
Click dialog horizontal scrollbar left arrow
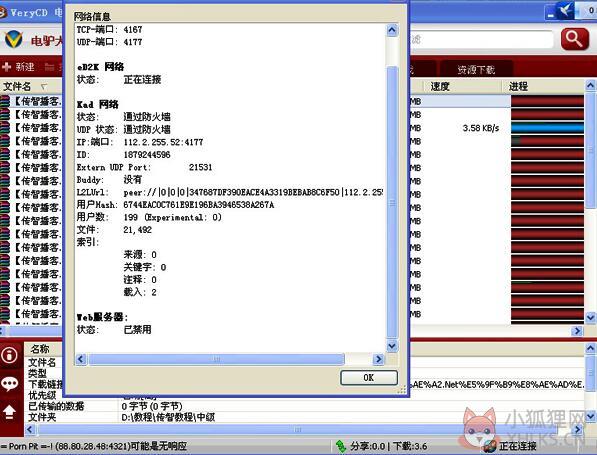81,359
